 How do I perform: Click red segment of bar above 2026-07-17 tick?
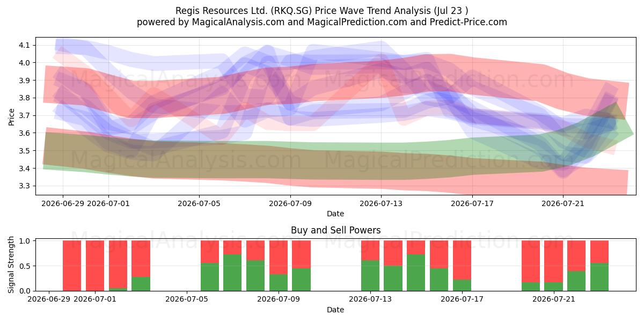(x=462, y=260)
